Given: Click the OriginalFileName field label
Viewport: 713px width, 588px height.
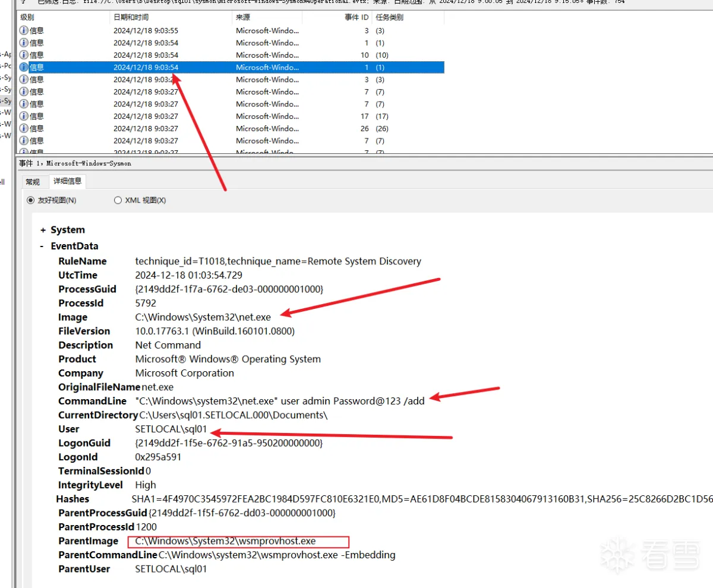Looking at the screenshot, I should click(99, 387).
